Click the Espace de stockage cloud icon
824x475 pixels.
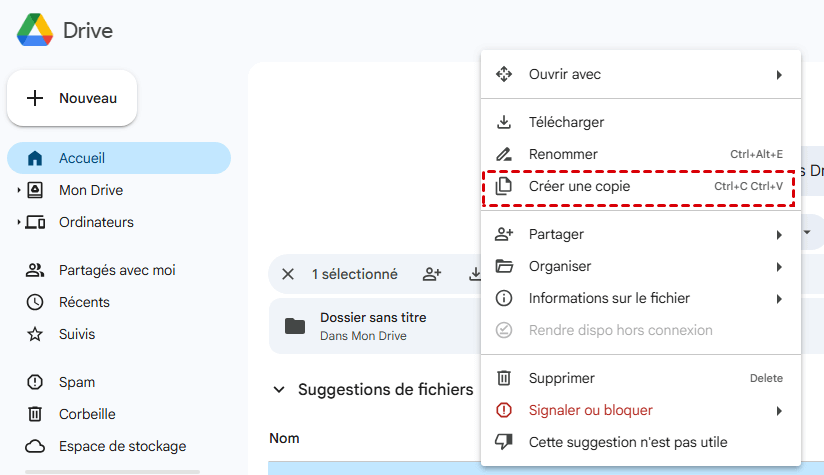point(35,446)
